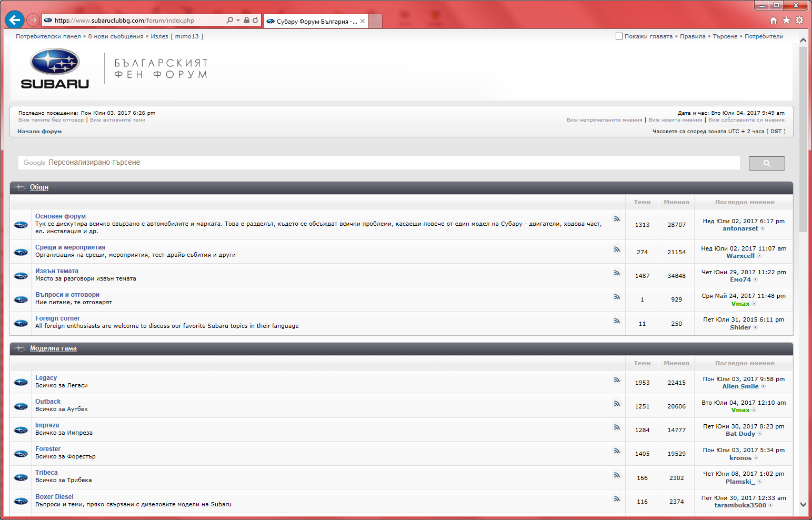The width and height of the screenshot is (812, 520).
Task: Click Виж темите без отговор
Action: tap(51, 120)
